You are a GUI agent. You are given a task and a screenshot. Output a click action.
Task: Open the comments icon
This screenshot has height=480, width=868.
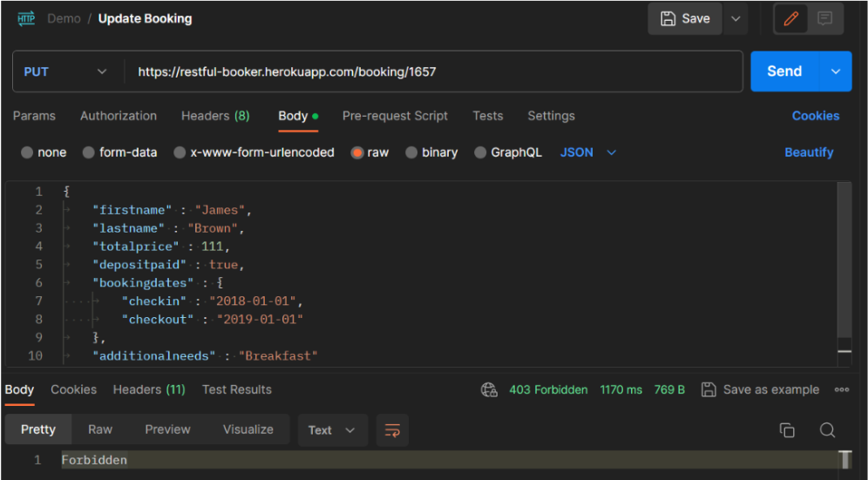point(824,19)
